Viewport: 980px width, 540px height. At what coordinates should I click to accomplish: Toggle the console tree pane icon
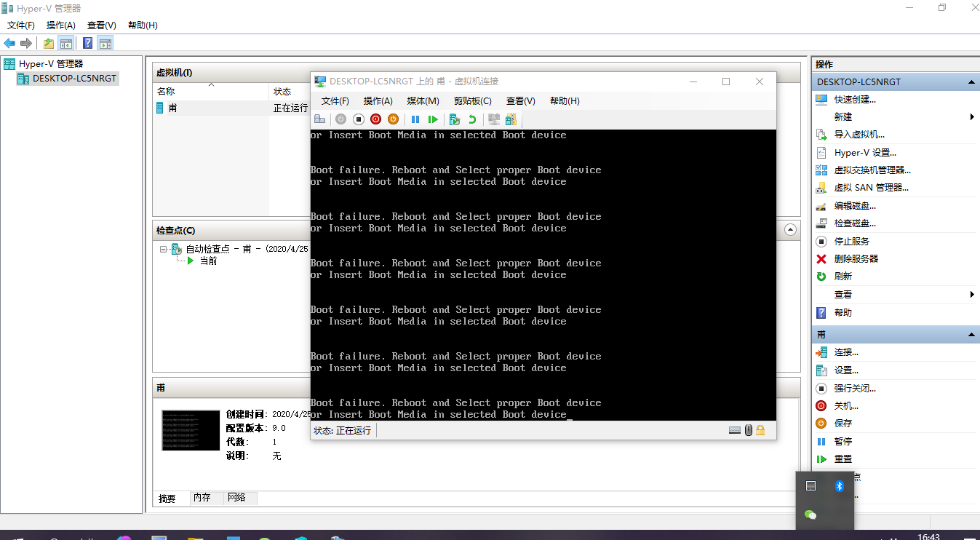pos(66,43)
